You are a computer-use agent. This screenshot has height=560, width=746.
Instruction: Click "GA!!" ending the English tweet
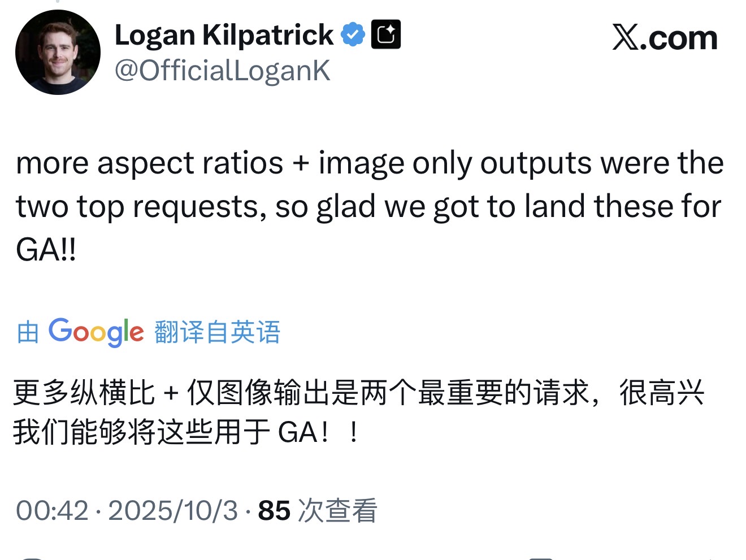[x=46, y=249]
